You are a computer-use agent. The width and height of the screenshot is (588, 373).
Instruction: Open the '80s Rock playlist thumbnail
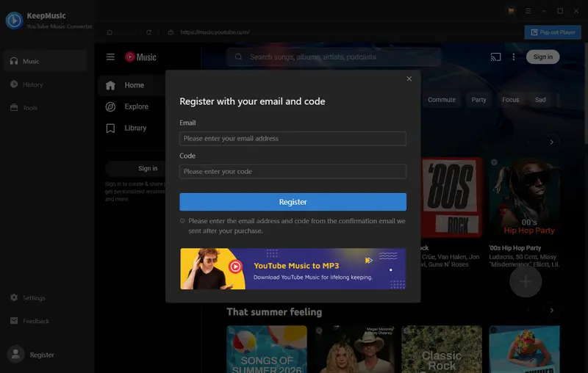click(451, 198)
